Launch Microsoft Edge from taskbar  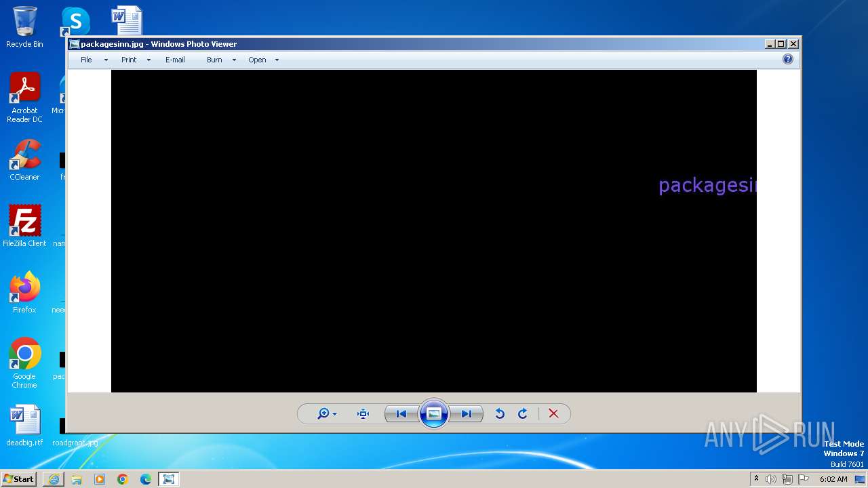(146, 479)
